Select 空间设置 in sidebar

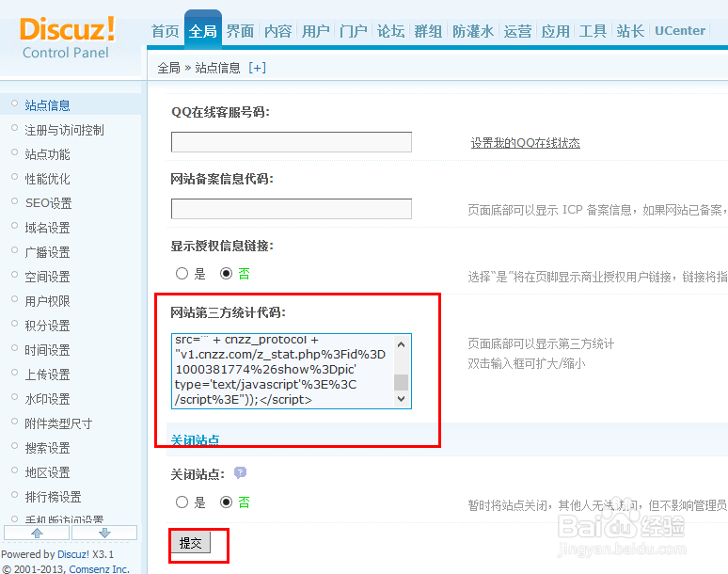pyautogui.click(x=47, y=277)
